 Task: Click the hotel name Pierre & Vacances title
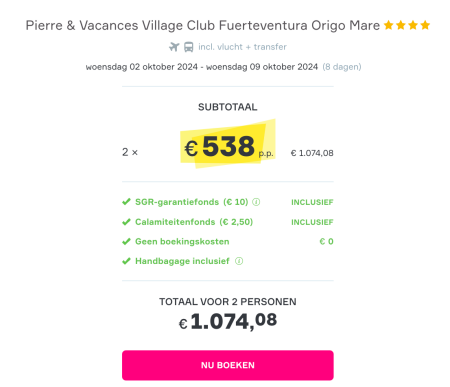203,25
